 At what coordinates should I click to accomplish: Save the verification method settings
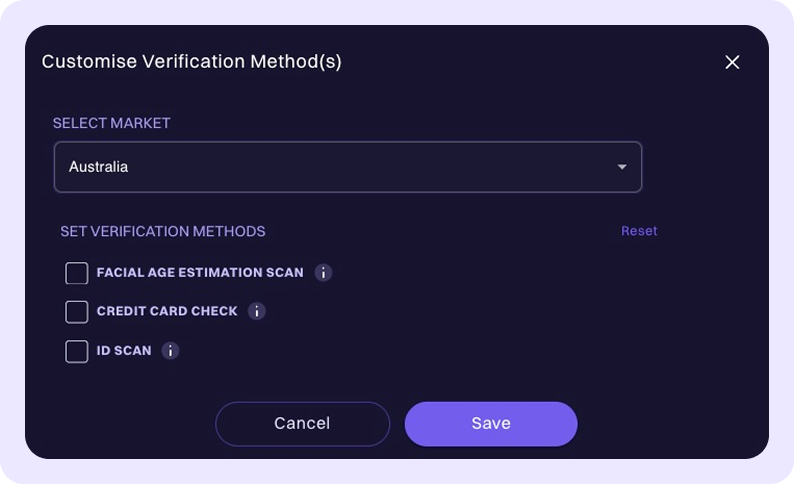point(490,424)
